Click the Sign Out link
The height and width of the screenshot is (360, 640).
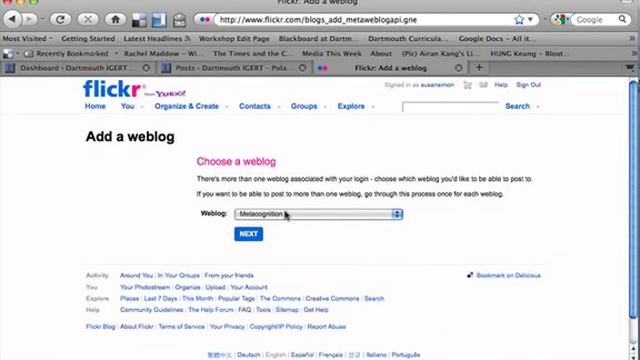pyautogui.click(x=528, y=85)
